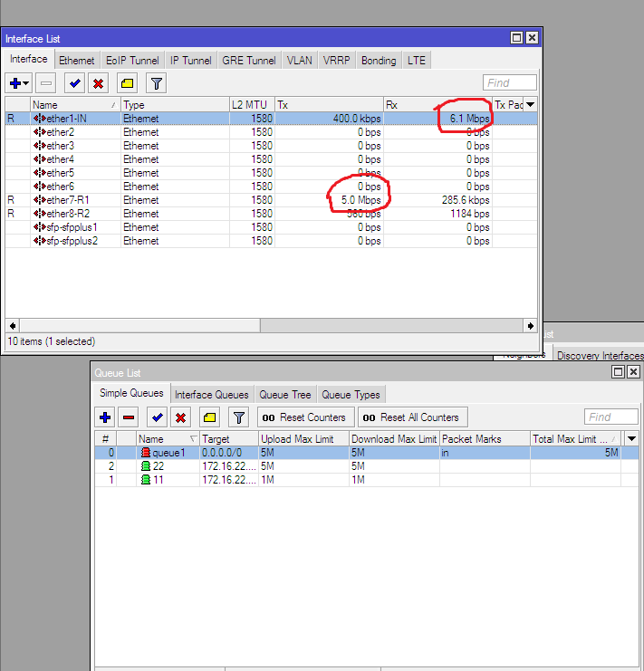Open the Queue List columns dropdown arrow
The image size is (644, 671).
[631, 438]
